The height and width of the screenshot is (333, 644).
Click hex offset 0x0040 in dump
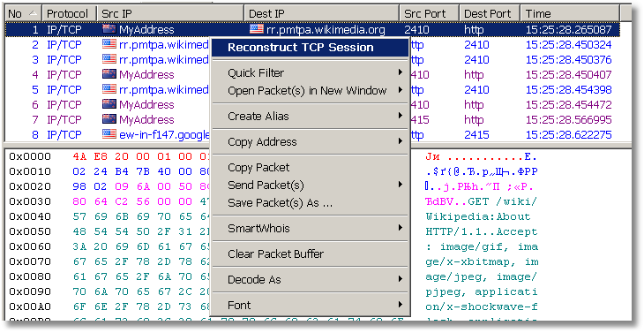pos(30,216)
